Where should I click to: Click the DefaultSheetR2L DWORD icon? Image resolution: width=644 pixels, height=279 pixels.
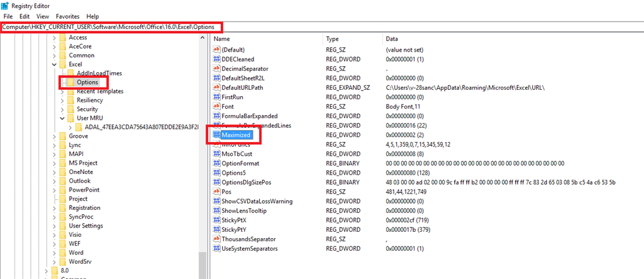tap(217, 78)
